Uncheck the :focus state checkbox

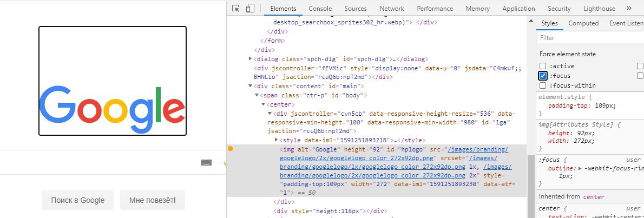pos(543,76)
